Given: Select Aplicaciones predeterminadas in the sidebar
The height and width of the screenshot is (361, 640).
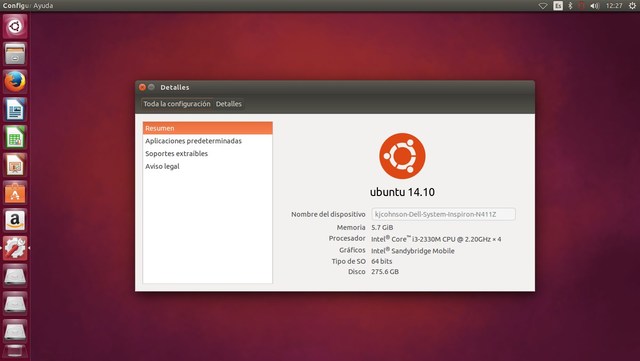Looking at the screenshot, I should pyautogui.click(x=207, y=141).
